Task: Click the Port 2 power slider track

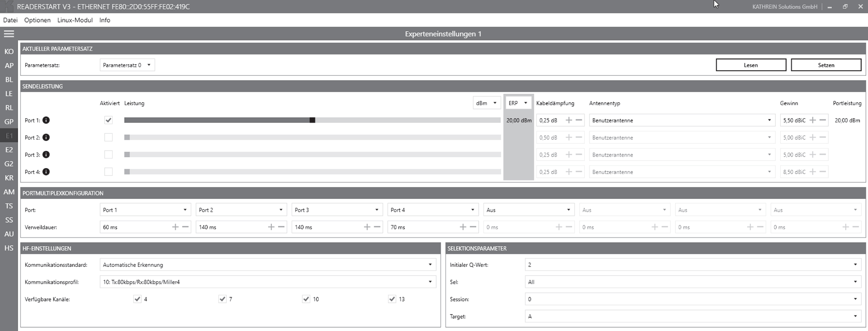Action: (x=312, y=137)
